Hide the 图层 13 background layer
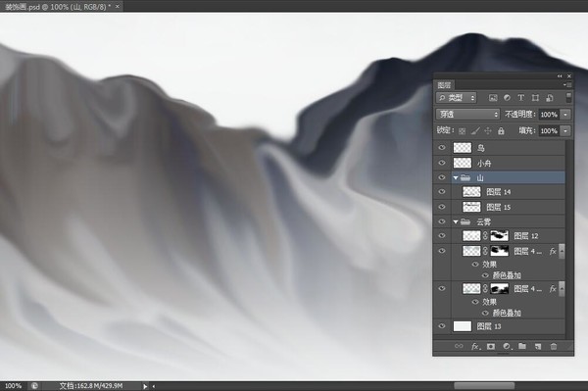 coord(442,326)
